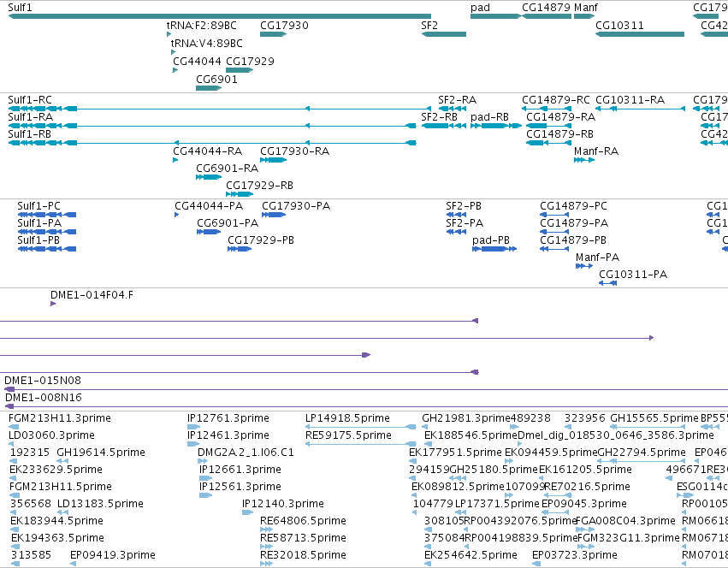Screen dimensions: 728x568
Task: Click the CG6901-RA transcript label
Action: [x=227, y=169]
